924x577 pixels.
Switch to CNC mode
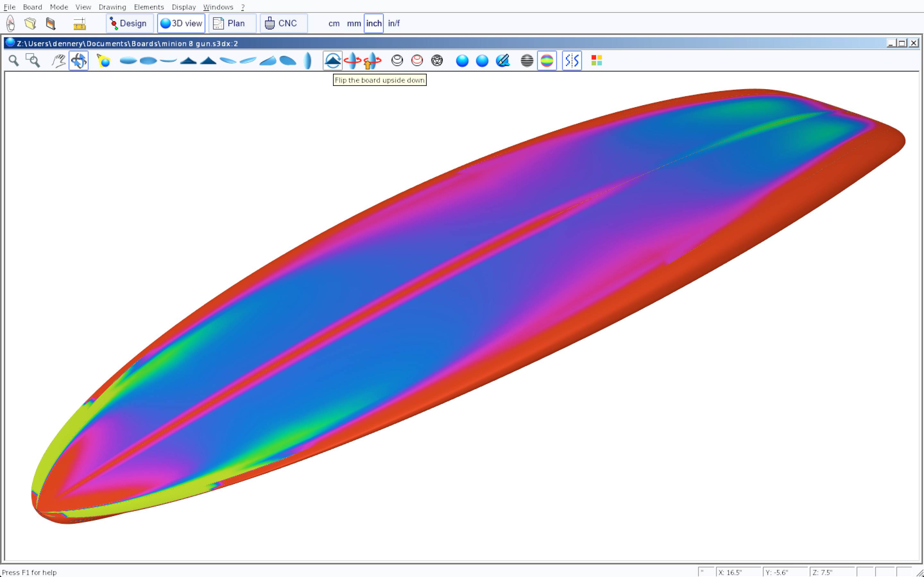pyautogui.click(x=283, y=23)
